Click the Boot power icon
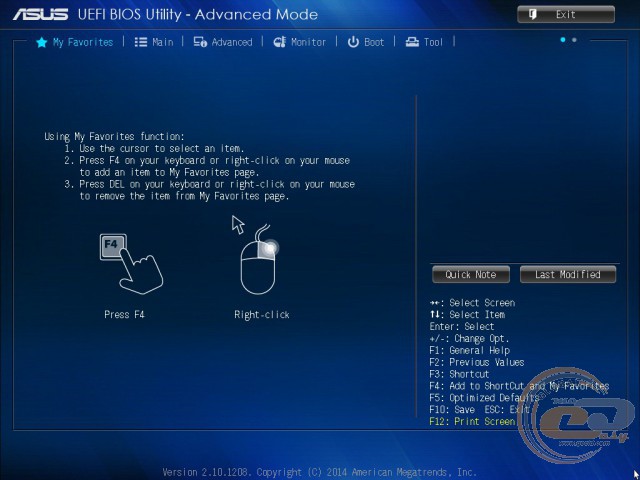Viewport: 640px width, 480px height. (x=353, y=42)
